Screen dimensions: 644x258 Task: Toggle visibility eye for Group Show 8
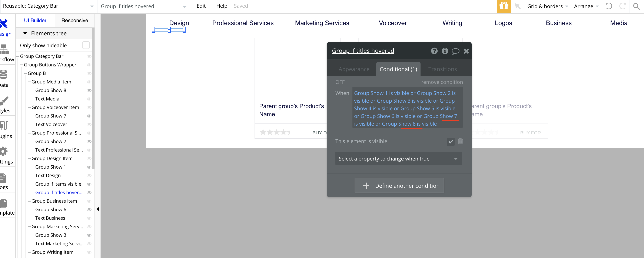pos(89,90)
